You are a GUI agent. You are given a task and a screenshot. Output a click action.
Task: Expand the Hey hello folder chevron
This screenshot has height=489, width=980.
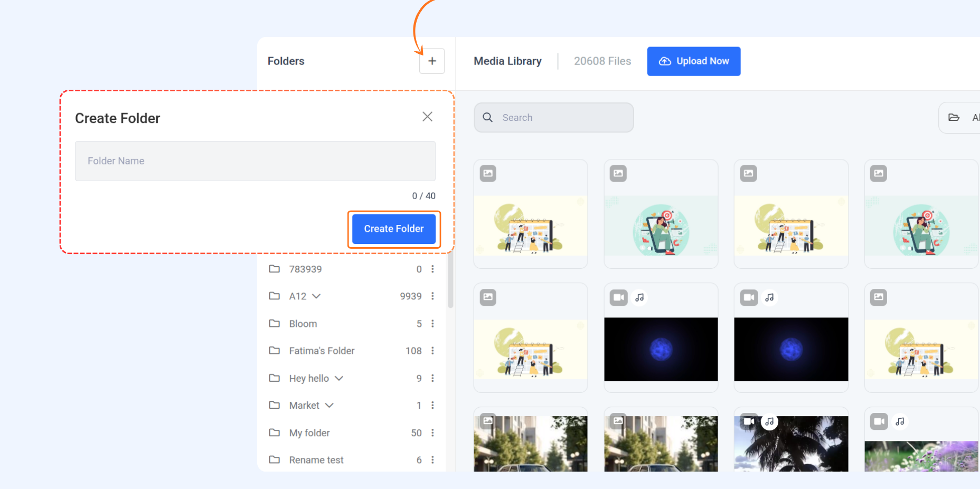point(339,378)
